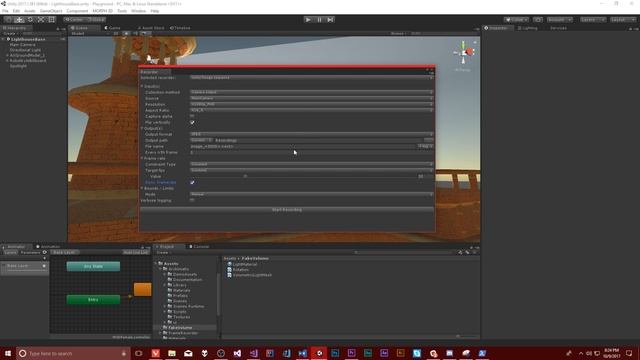This screenshot has width=640, height=360.
Task: Select the Hand tool in Unity toolbar
Action: point(9,20)
